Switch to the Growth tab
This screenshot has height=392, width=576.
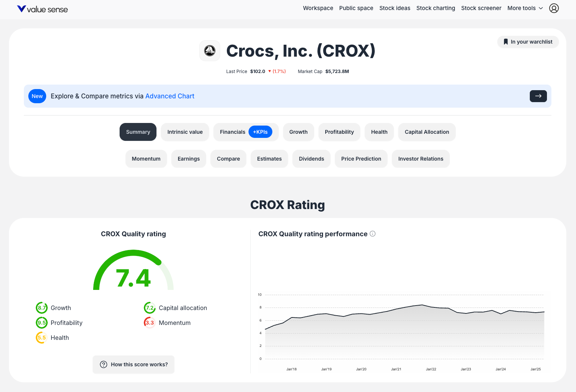(x=298, y=132)
